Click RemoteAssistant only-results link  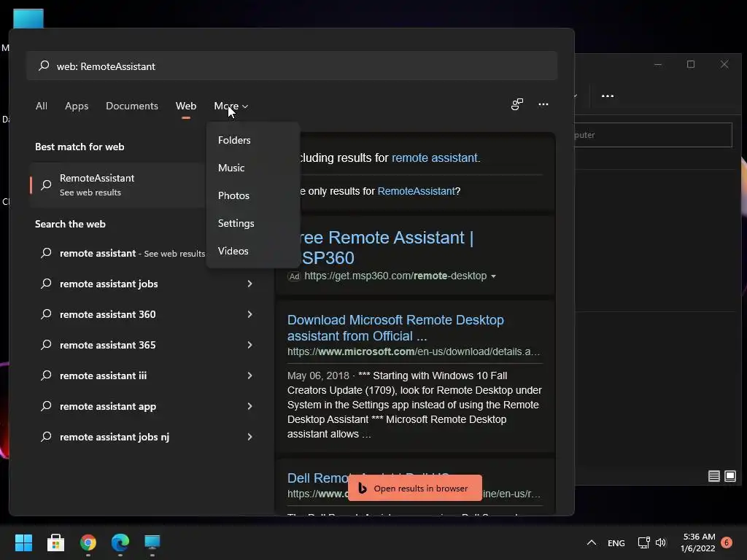tap(416, 191)
